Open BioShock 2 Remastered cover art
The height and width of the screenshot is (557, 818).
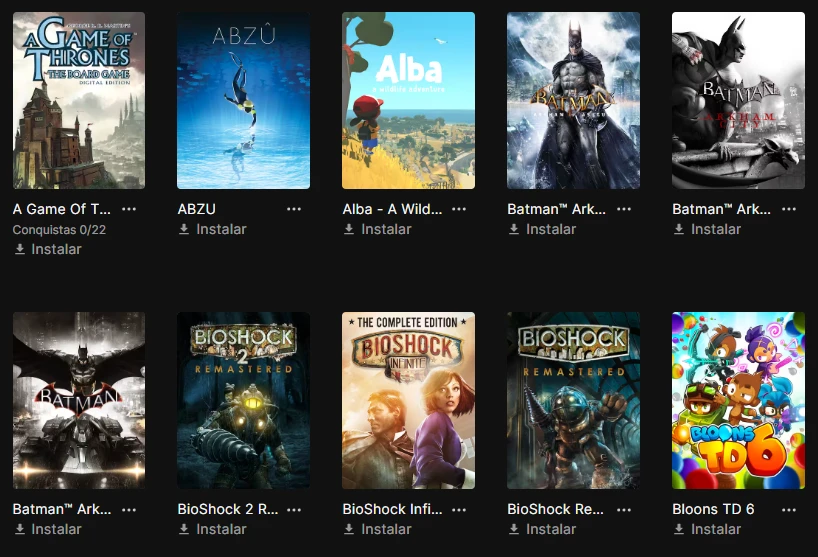click(x=243, y=401)
